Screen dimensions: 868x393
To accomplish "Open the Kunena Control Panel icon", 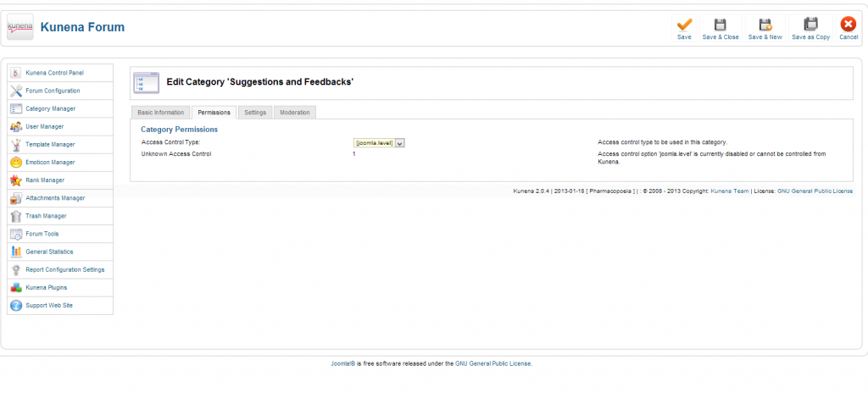I will (x=16, y=73).
